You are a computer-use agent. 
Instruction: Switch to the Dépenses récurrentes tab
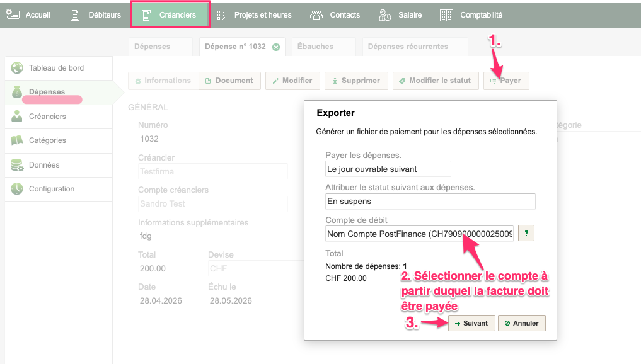(x=415, y=47)
